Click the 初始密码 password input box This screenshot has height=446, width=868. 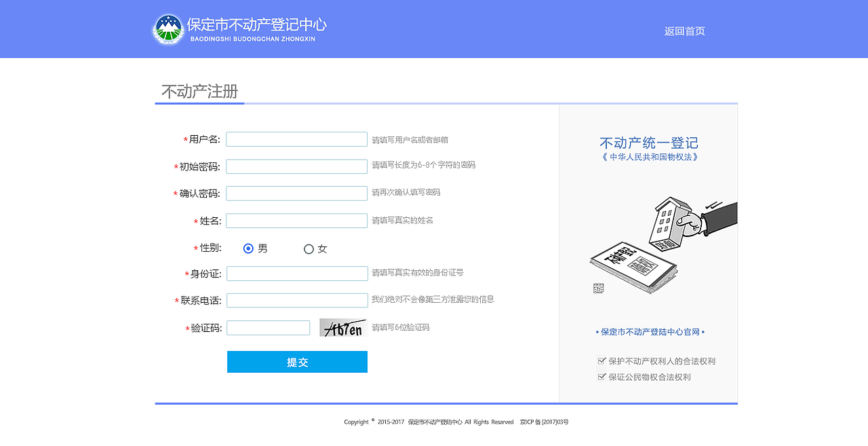296,166
